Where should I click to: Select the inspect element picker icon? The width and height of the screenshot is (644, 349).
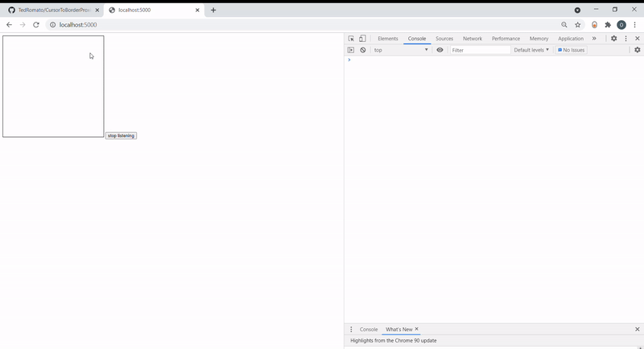click(351, 39)
